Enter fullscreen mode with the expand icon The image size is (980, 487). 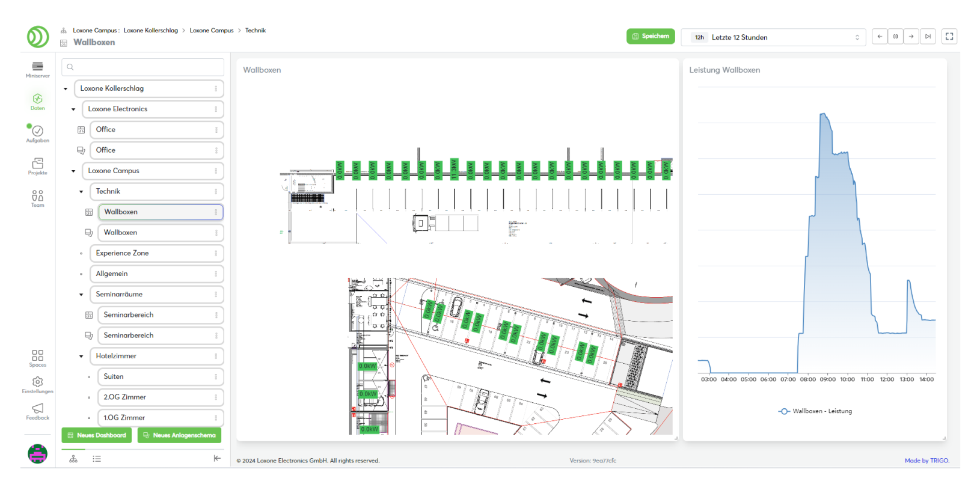coord(949,37)
